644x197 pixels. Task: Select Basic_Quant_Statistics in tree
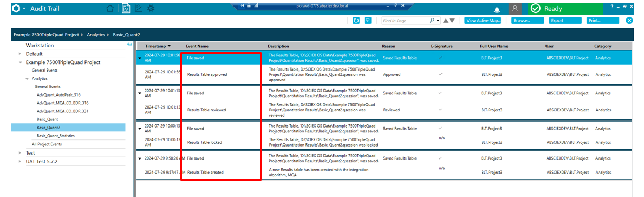pos(56,136)
